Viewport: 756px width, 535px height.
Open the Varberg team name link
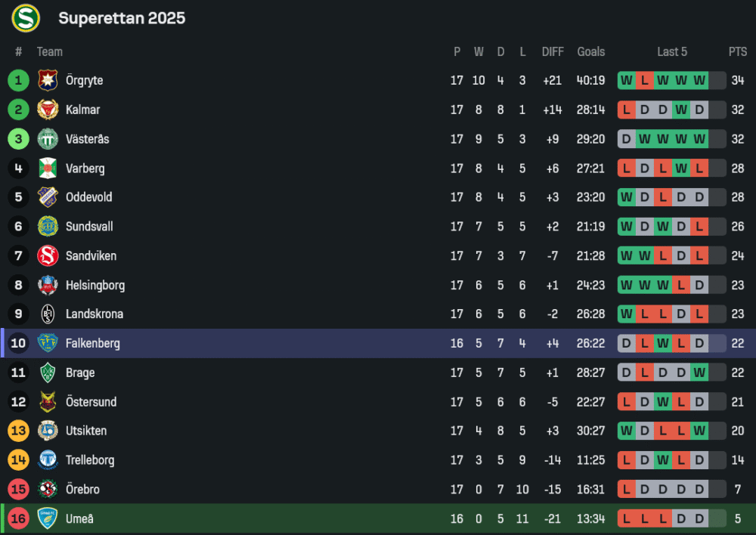point(85,169)
